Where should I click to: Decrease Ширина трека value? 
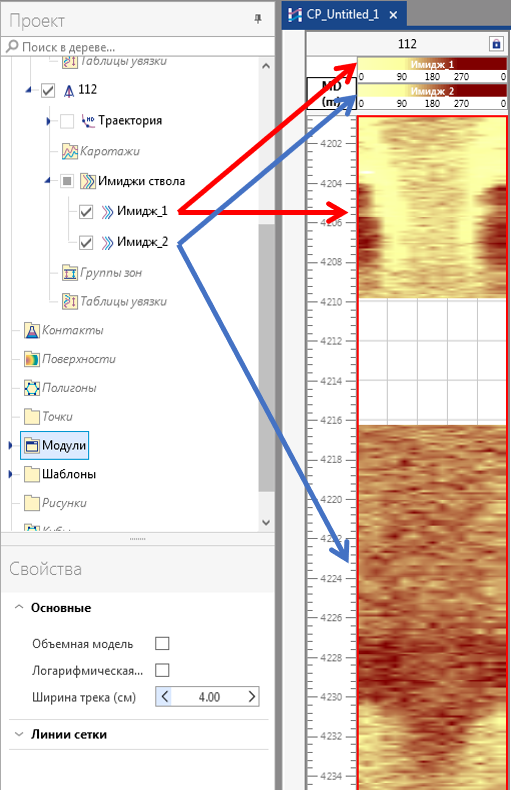(x=164, y=697)
